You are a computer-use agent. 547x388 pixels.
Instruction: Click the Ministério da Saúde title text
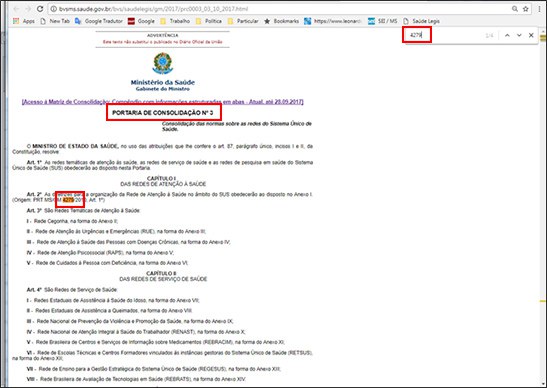coord(163,82)
